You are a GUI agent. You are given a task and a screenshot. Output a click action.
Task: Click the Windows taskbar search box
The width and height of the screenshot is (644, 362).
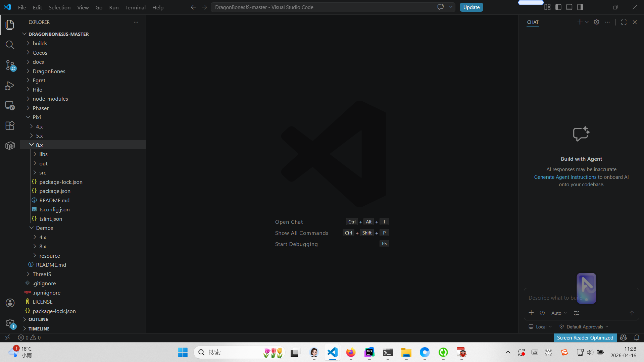(239, 352)
